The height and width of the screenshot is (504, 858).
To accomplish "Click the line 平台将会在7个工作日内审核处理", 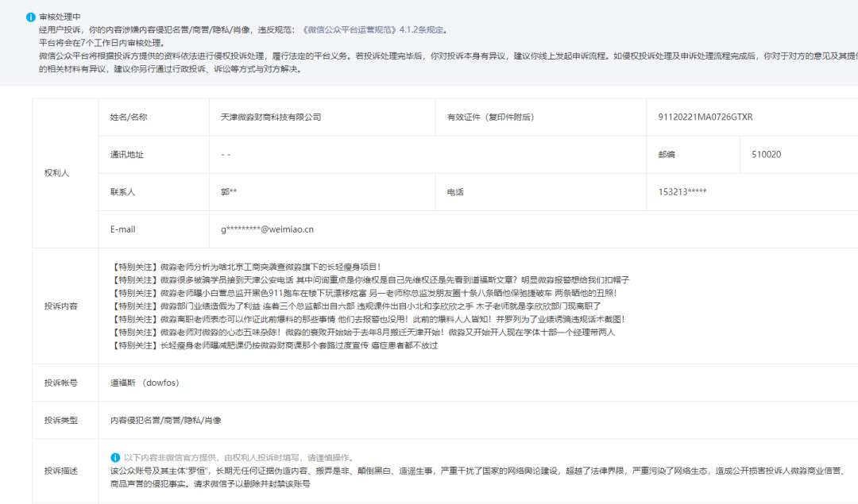I will (102, 43).
